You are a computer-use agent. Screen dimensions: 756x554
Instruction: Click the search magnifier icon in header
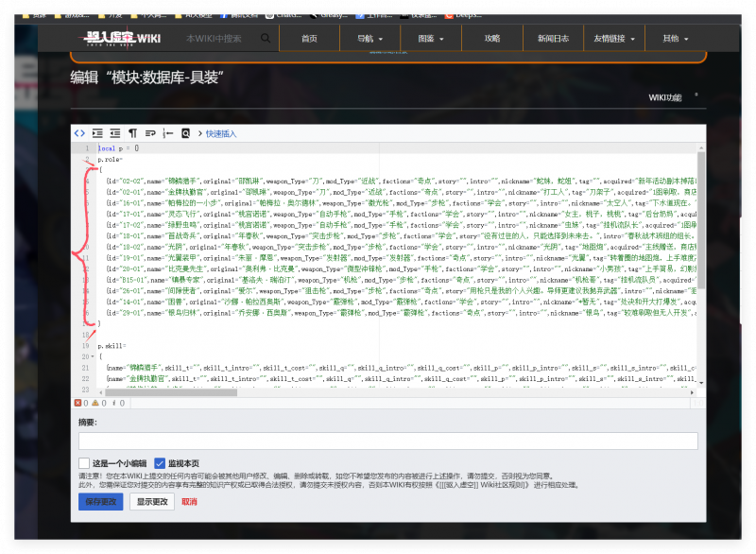266,38
